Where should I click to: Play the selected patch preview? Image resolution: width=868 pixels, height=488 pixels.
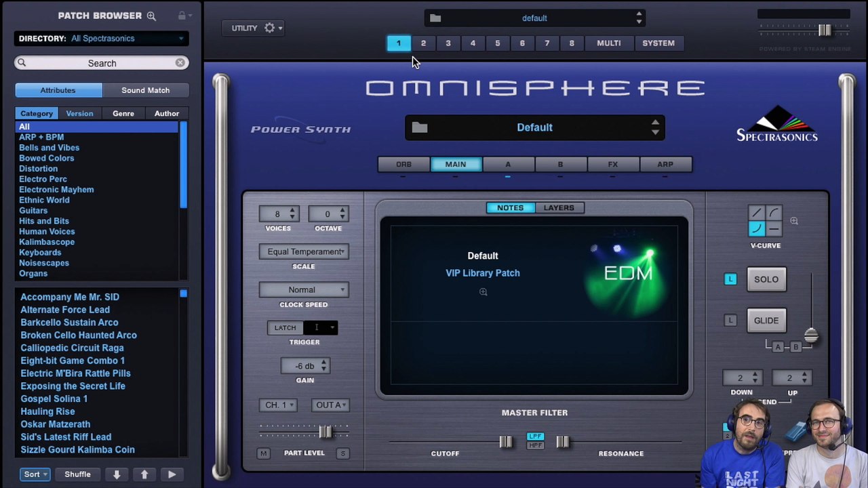(172, 474)
